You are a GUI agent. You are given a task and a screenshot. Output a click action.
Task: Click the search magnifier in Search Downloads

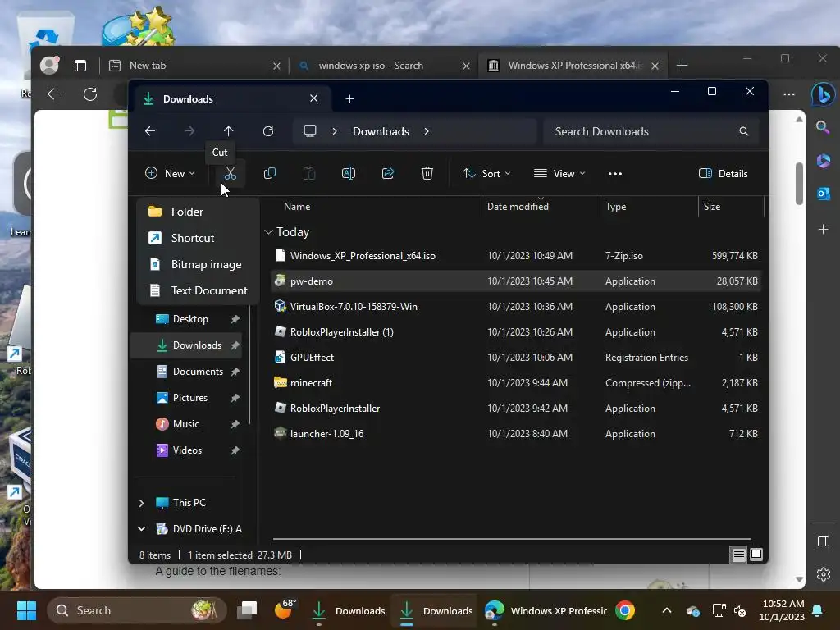pyautogui.click(x=743, y=131)
